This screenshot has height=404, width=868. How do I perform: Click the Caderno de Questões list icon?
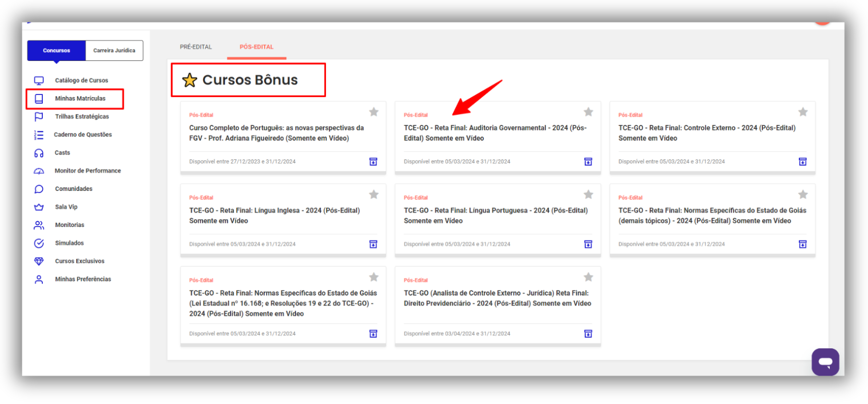[x=39, y=135]
